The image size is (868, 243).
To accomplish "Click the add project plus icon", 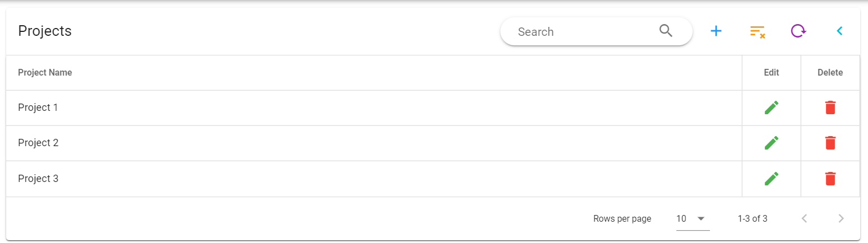I will pos(716,31).
